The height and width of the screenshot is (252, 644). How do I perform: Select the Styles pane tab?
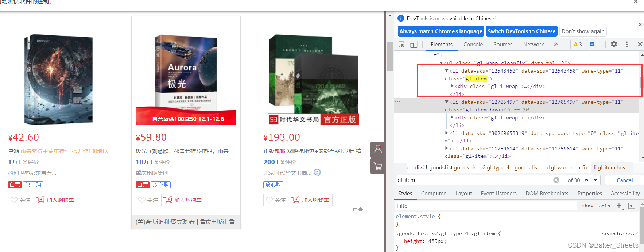point(405,194)
